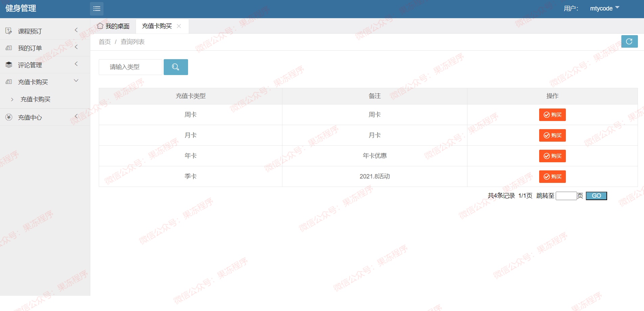Click the search magnifier button

pos(176,67)
